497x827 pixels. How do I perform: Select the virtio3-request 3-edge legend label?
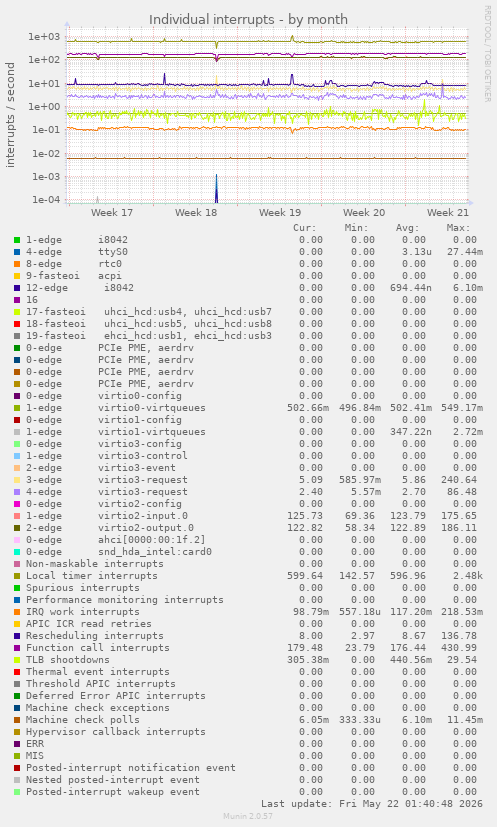click(x=107, y=480)
